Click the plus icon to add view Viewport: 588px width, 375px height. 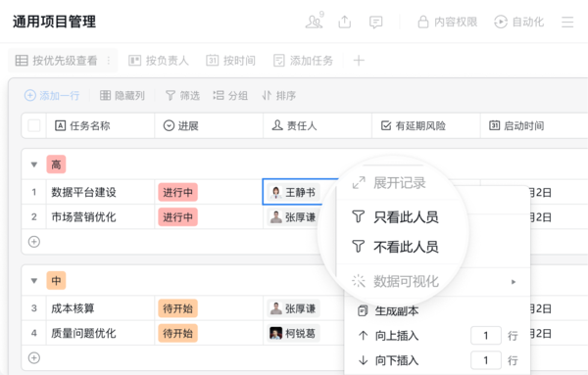pyautogui.click(x=359, y=61)
